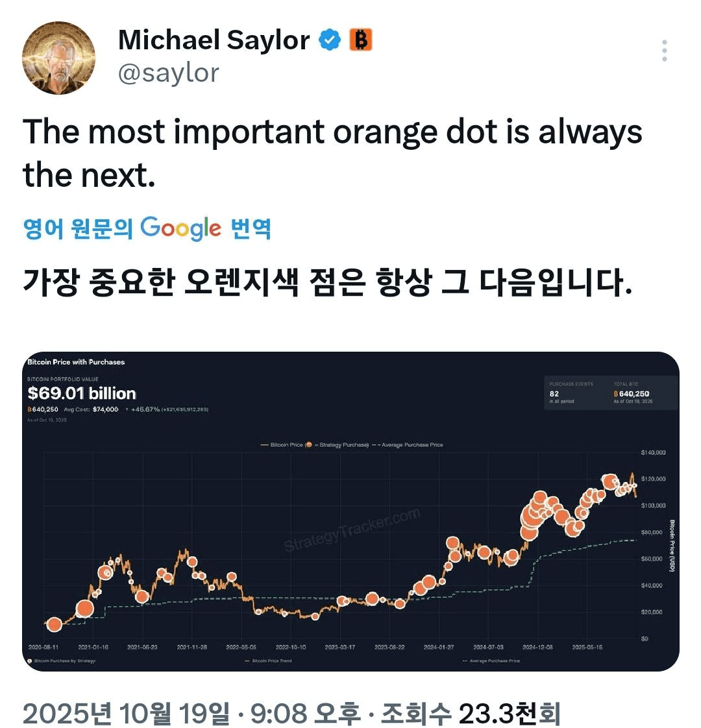Click the Total BTC 640,250 stat

tap(632, 393)
